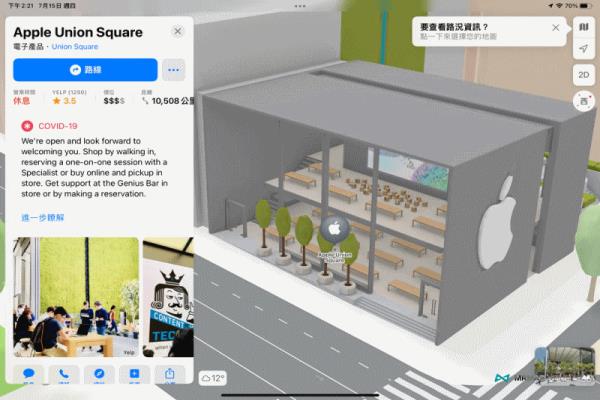Open the Look Around street preview thumbnail
The width and height of the screenshot is (600, 400).
(x=565, y=363)
